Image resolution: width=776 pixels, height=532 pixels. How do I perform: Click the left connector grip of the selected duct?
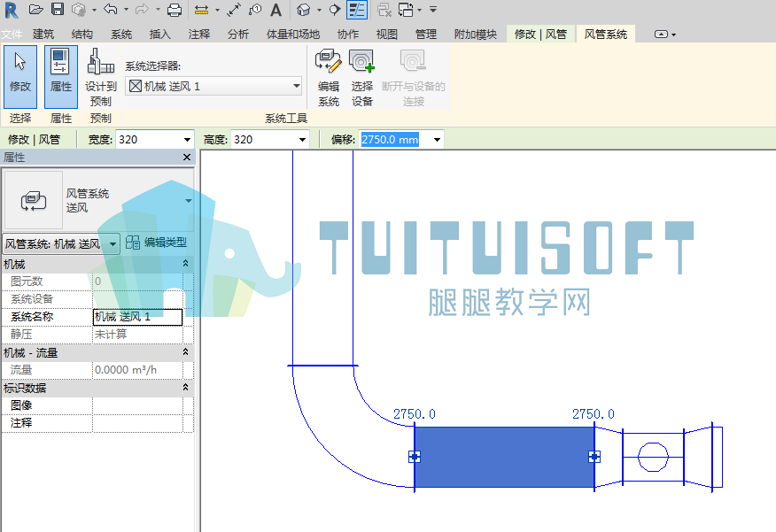[415, 457]
